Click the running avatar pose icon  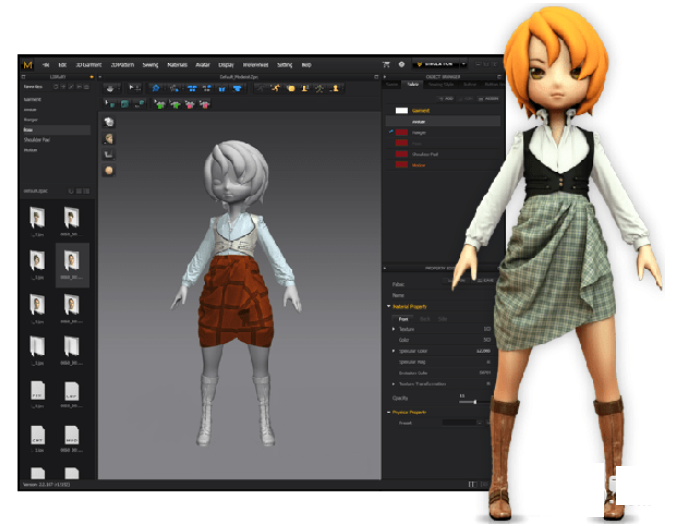click(276, 88)
